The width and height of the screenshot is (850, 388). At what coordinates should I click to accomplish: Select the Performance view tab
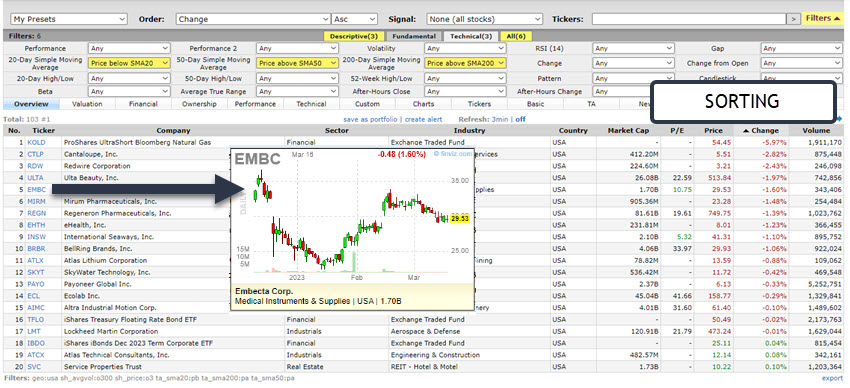pyautogui.click(x=255, y=104)
